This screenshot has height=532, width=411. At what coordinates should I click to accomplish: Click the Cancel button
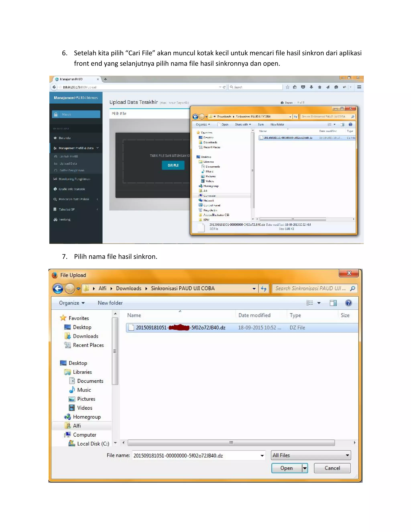point(332,468)
